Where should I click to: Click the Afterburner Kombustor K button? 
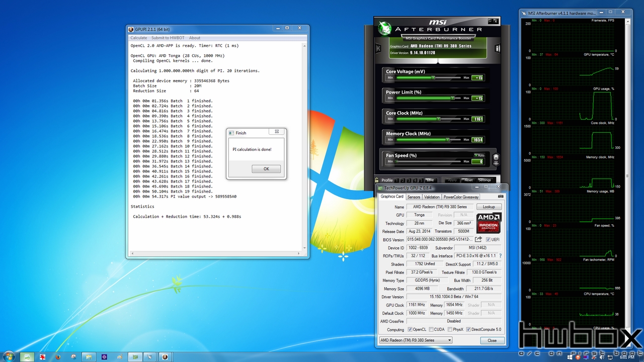(x=378, y=49)
